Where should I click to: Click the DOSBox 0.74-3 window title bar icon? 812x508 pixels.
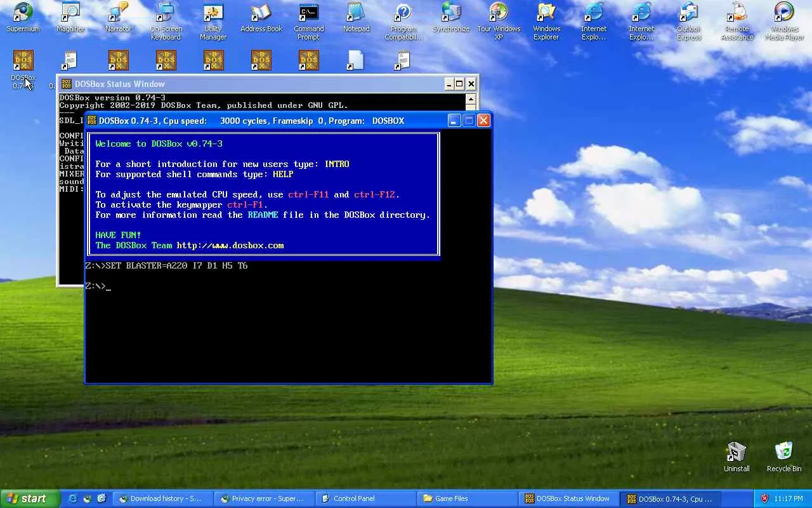click(x=92, y=121)
